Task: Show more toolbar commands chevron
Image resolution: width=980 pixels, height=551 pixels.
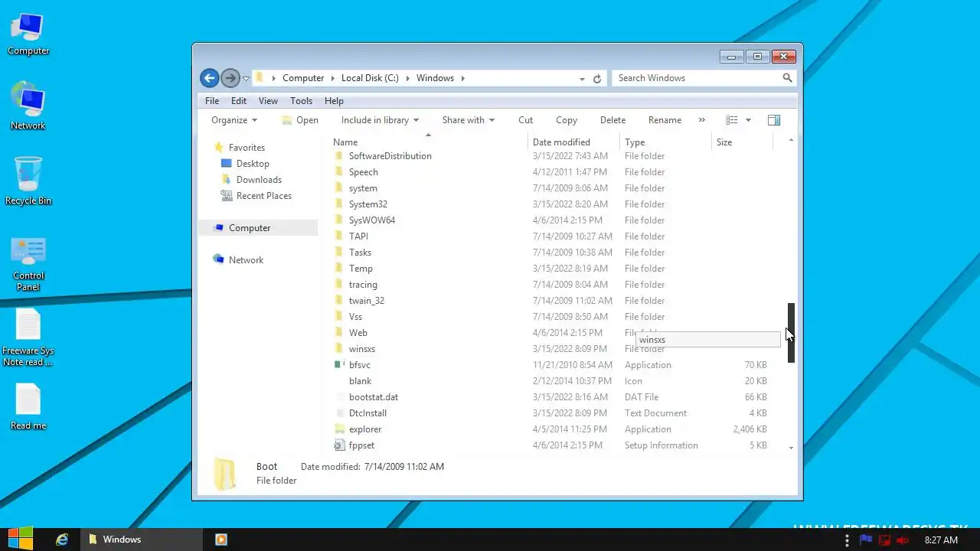Action: [x=702, y=120]
